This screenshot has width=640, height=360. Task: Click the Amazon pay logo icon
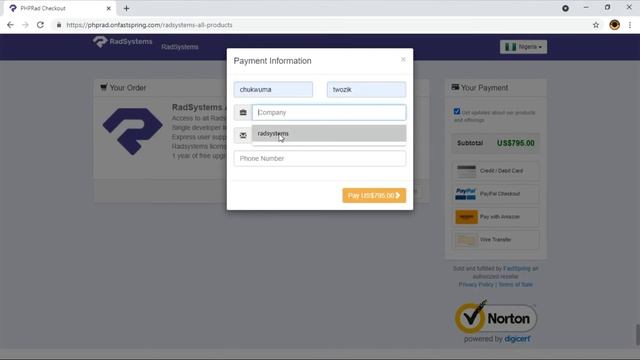(466, 217)
